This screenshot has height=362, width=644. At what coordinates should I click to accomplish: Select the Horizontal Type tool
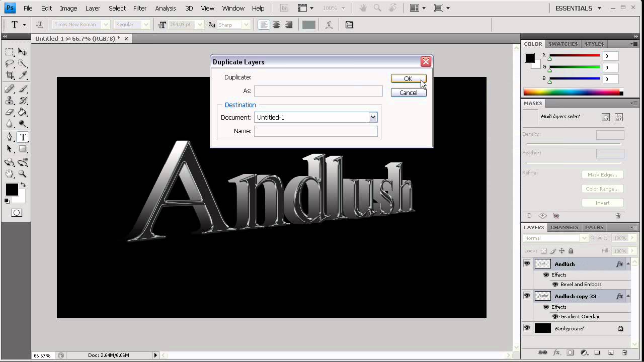click(x=23, y=137)
